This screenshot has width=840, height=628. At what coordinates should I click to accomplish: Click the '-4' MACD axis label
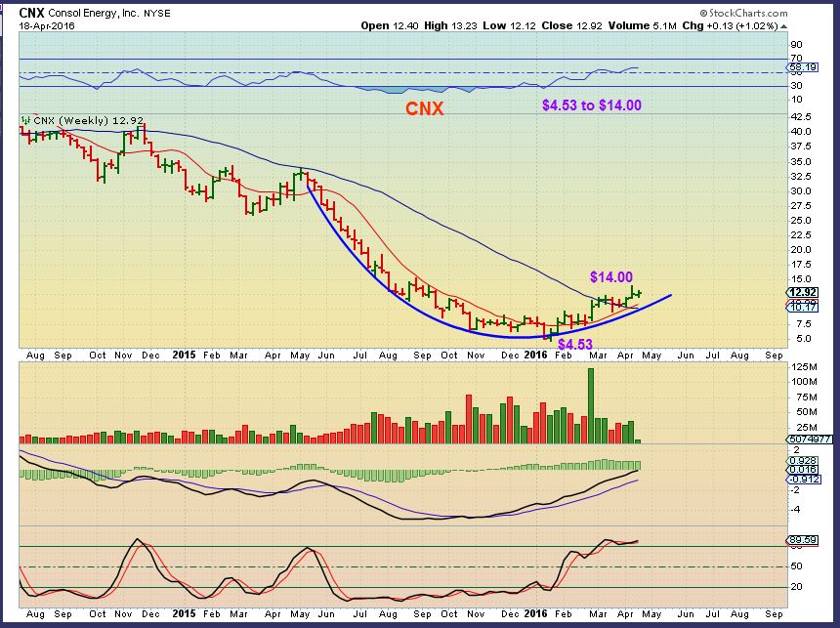795,510
